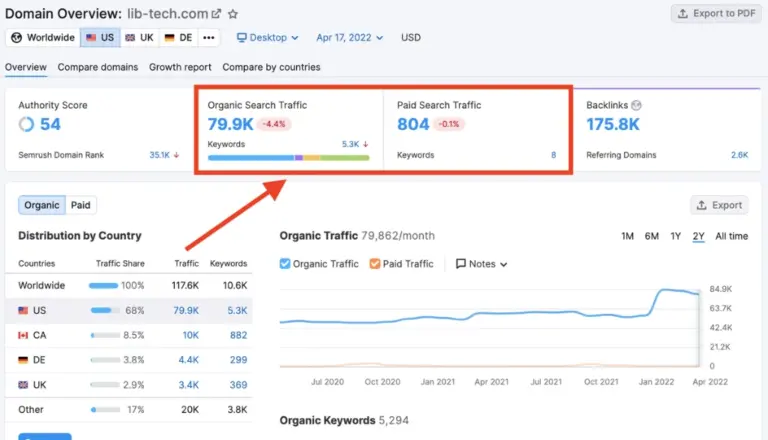Switch to the Organic toggle

42,205
